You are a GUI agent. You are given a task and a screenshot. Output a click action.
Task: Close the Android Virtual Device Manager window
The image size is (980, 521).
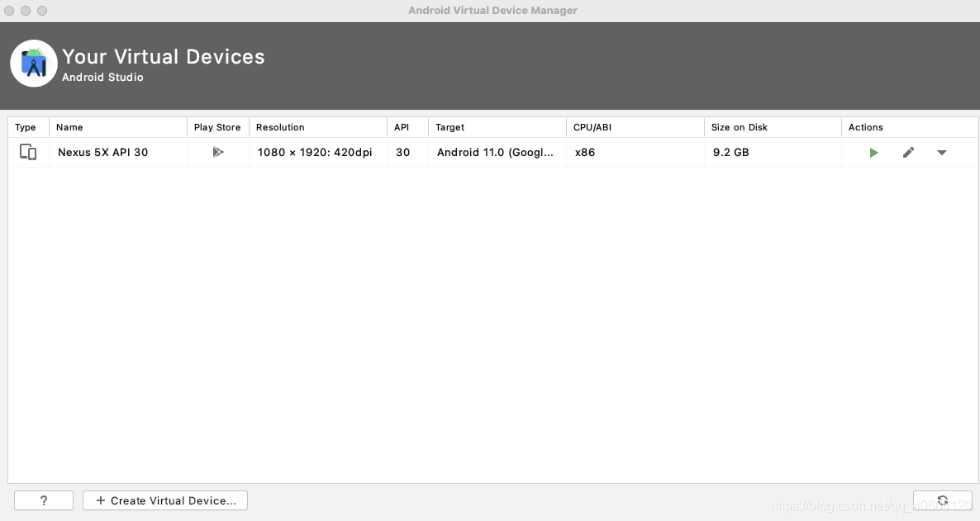pyautogui.click(x=9, y=11)
